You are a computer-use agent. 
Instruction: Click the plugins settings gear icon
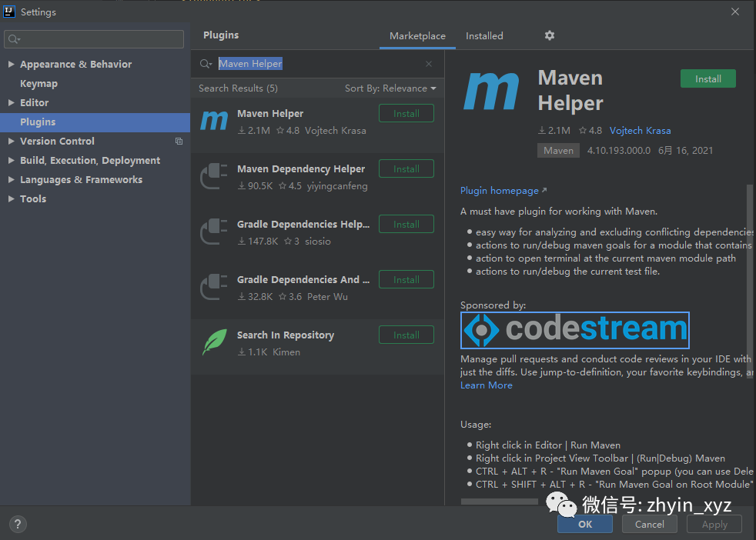point(549,35)
